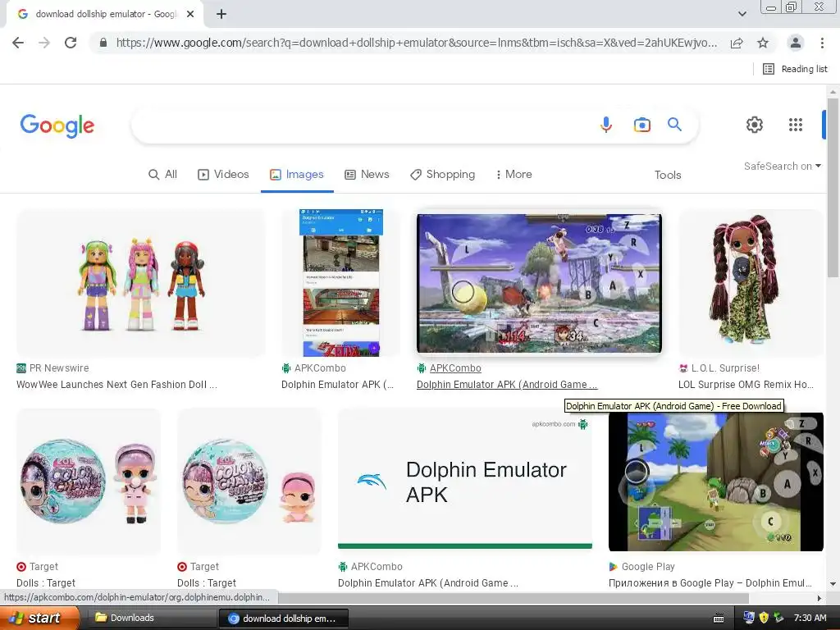Screen dimensions: 840x630
Task: Click the on-screen keyboard tray icon
Action: pyautogui.click(x=719, y=619)
